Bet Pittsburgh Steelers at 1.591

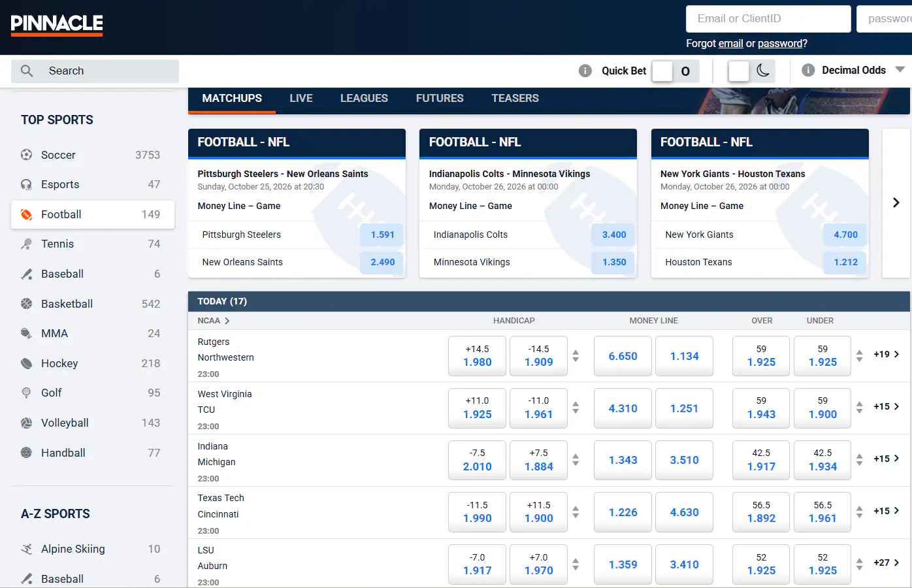click(382, 235)
